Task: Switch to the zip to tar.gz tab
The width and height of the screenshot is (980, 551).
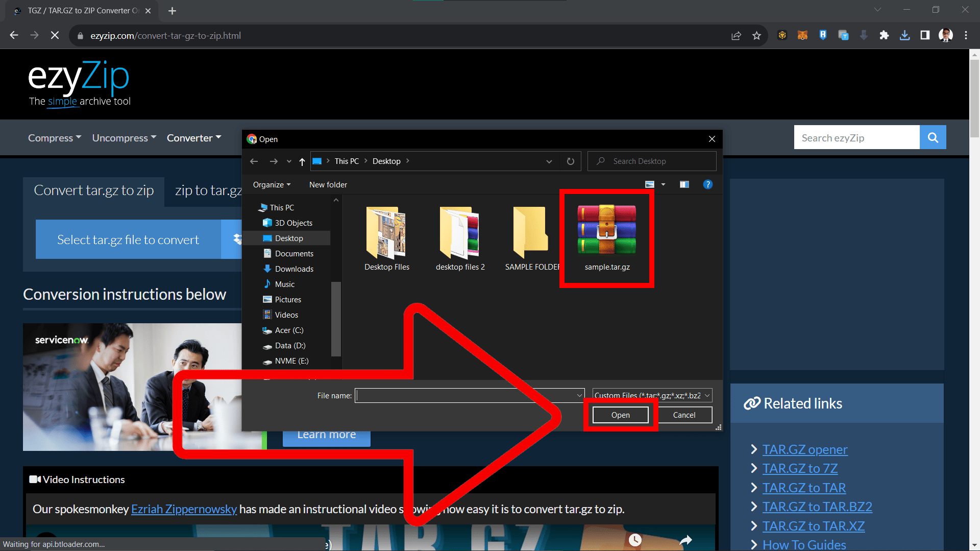Action: tap(208, 190)
